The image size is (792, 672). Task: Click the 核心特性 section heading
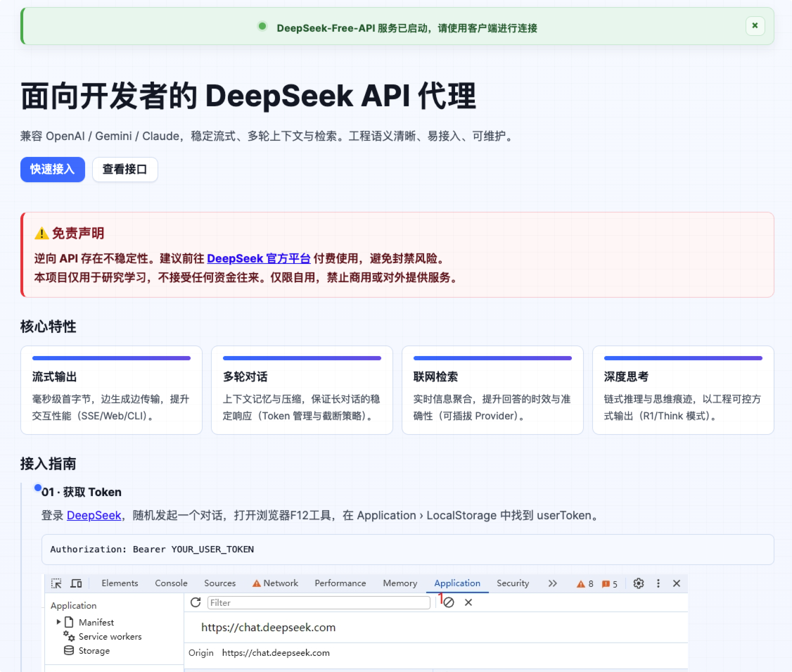(x=48, y=327)
